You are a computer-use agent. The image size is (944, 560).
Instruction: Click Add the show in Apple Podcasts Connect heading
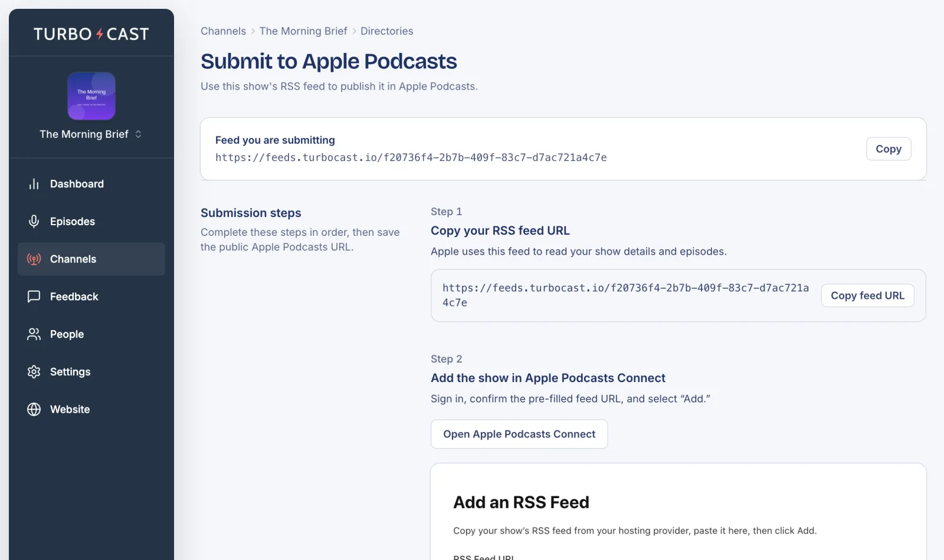548,378
